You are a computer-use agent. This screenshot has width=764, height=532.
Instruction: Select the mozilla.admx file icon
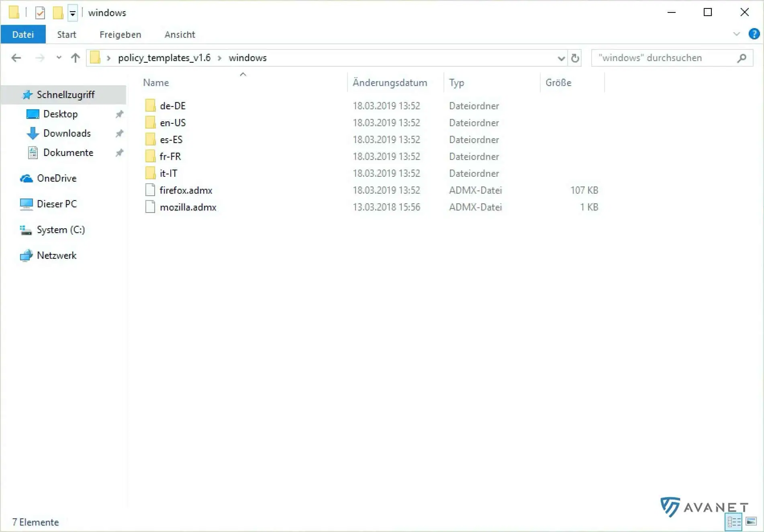tap(150, 207)
